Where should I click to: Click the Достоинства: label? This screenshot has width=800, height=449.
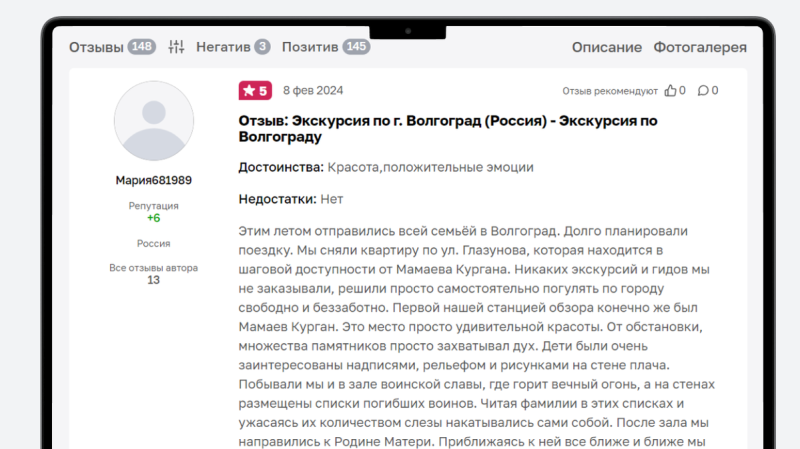coord(281,167)
